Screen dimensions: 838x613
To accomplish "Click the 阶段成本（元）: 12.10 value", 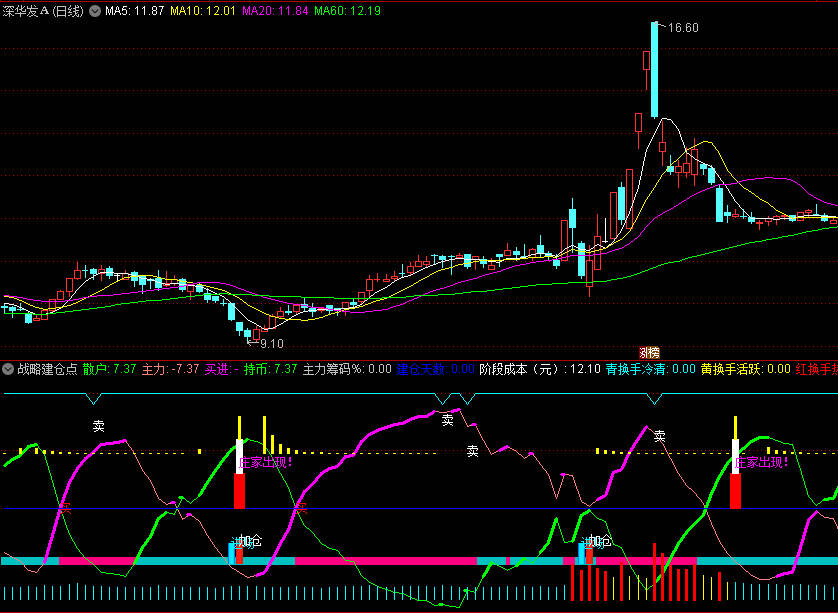I will click(x=540, y=369).
